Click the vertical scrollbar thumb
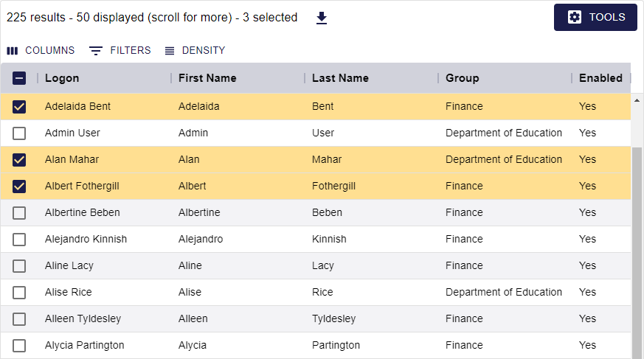644x359 pixels. coord(637,252)
